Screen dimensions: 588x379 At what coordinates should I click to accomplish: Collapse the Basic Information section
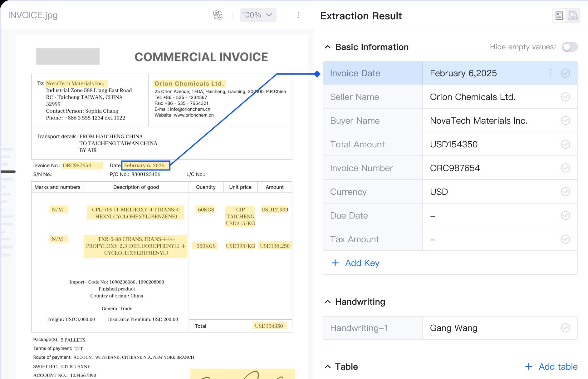pyautogui.click(x=328, y=47)
